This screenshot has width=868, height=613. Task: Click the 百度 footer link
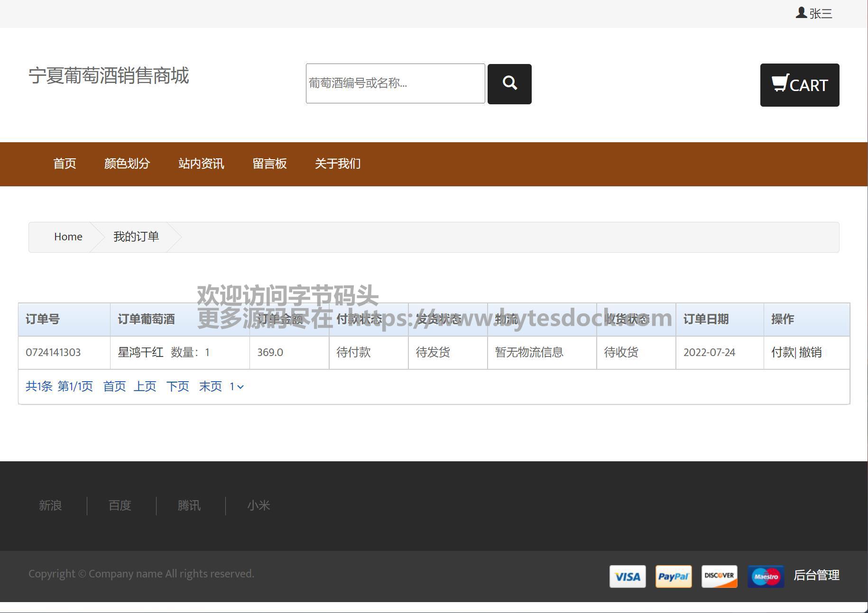[x=120, y=506]
